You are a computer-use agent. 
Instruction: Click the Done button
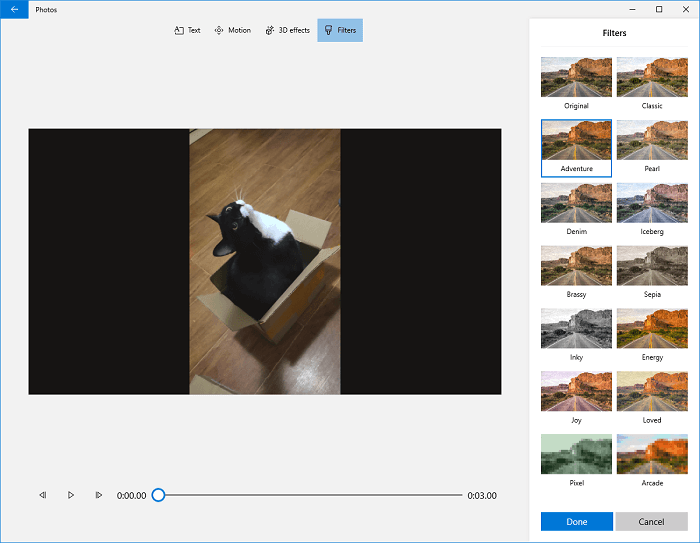tap(576, 521)
